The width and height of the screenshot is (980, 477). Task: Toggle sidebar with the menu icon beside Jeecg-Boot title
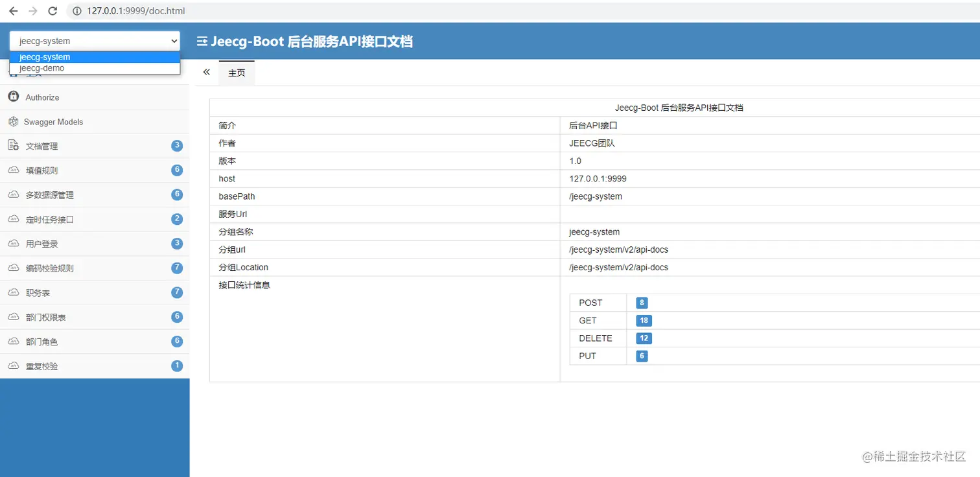tap(202, 41)
